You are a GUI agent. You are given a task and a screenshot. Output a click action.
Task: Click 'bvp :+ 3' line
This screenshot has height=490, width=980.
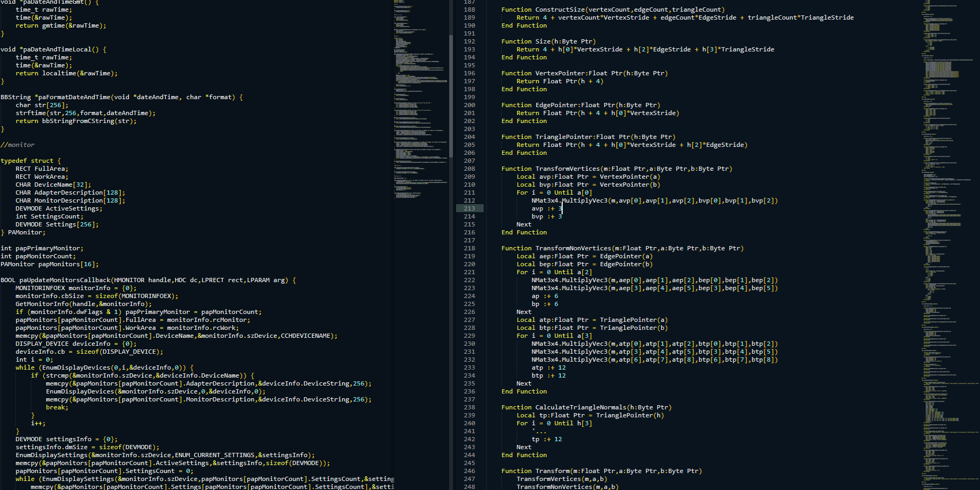coord(547,216)
